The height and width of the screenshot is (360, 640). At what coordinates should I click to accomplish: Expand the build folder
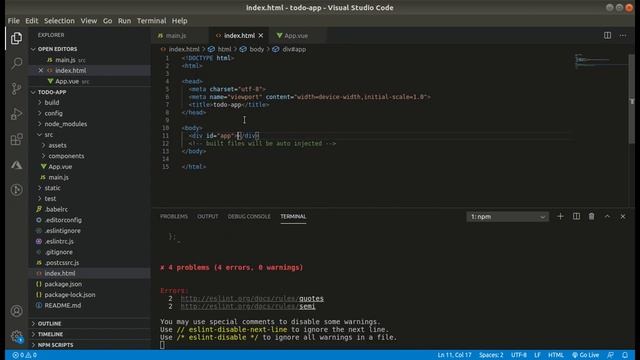point(52,102)
